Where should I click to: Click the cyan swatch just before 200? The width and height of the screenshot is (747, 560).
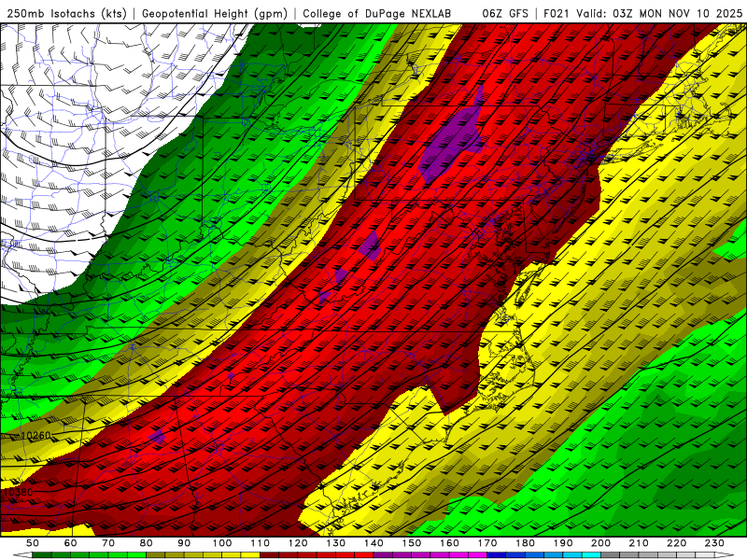point(591,555)
